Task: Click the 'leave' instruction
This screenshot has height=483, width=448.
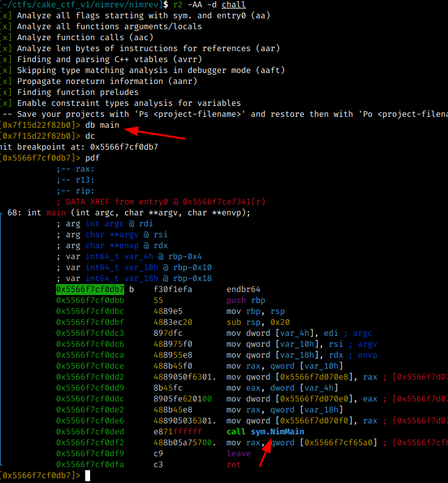Action: point(239,453)
